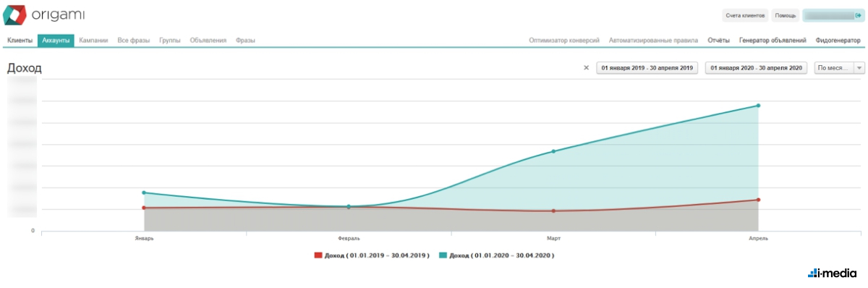868x288 pixels.
Task: Click the grouping dropdown arrow
Action: [859, 67]
